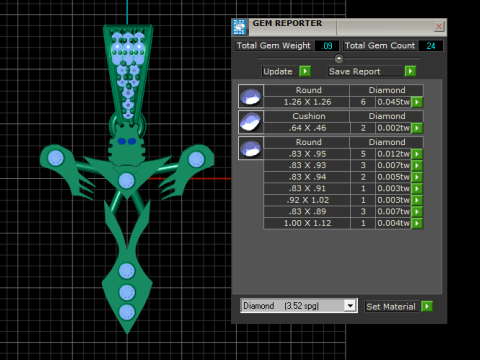This screenshot has width=480, height=360.
Task: Click green arrow for .92 X 1.02 row
Action: pos(417,200)
